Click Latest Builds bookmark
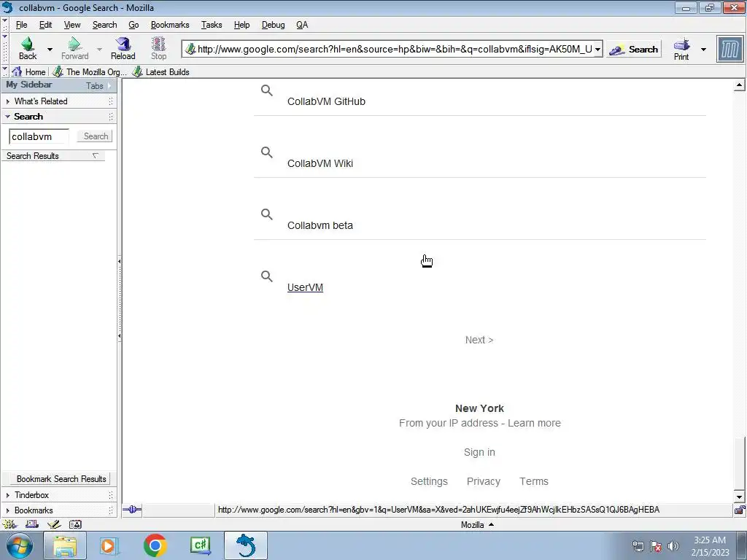The width and height of the screenshot is (747, 560). coord(161,72)
